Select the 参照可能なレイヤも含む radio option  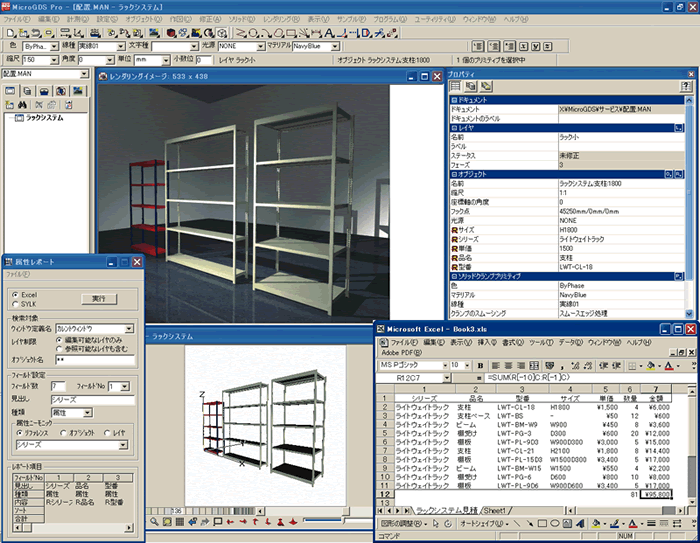click(59, 349)
